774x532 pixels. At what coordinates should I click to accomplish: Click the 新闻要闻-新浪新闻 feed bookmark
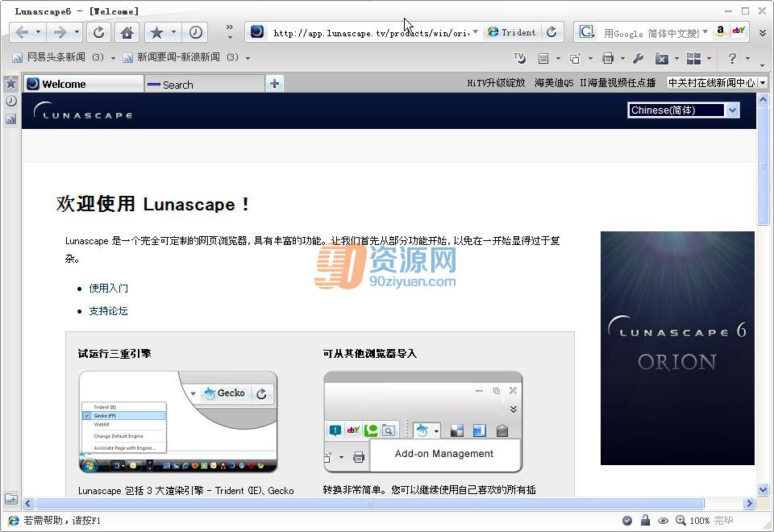(181, 58)
